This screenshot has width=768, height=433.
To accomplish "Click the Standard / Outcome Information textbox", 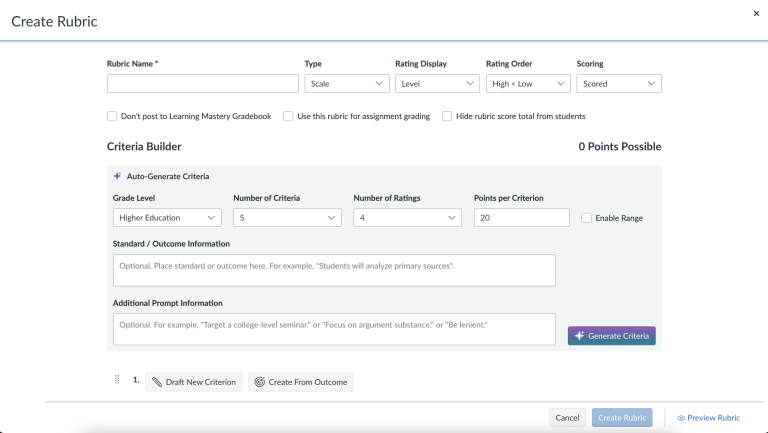I will [x=334, y=270].
